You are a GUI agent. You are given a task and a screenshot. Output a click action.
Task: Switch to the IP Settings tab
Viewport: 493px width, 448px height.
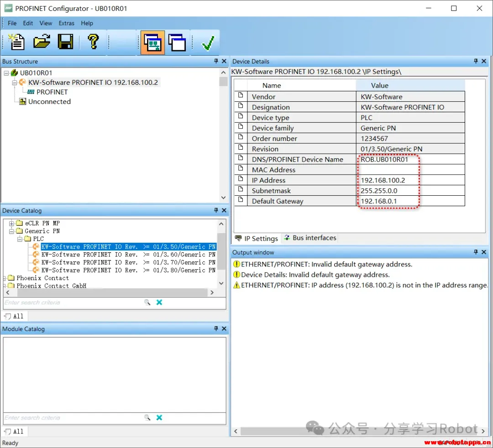coord(257,238)
